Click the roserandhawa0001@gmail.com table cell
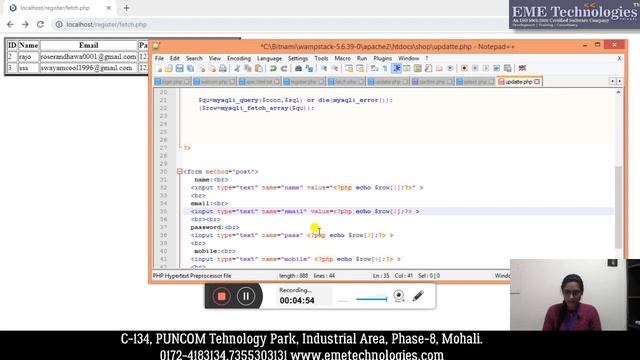 coord(89,56)
